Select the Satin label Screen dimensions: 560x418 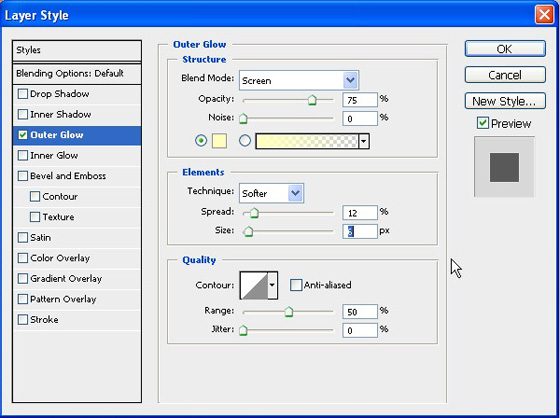point(40,238)
